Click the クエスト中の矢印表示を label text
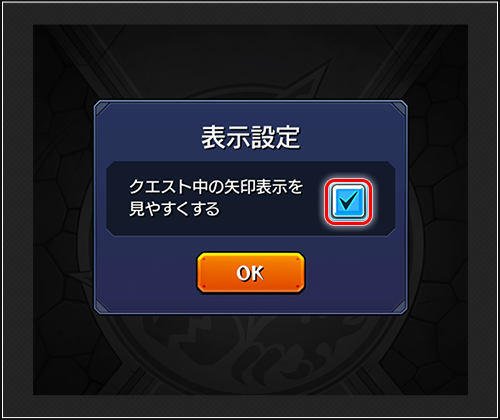The image size is (500, 420). pyautogui.click(x=216, y=187)
